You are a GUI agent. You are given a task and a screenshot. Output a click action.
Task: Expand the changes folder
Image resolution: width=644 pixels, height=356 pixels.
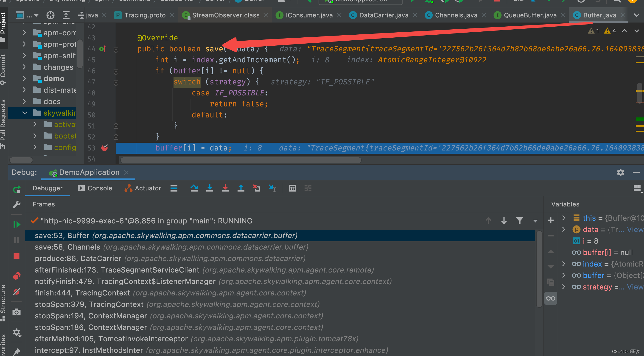24,67
